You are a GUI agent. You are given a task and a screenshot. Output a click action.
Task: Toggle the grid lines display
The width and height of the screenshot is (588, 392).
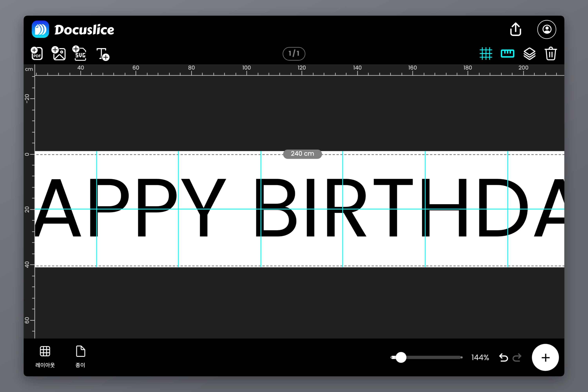[x=486, y=54]
